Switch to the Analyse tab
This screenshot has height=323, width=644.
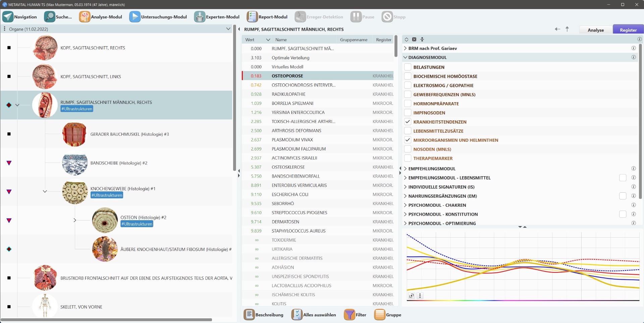click(595, 30)
